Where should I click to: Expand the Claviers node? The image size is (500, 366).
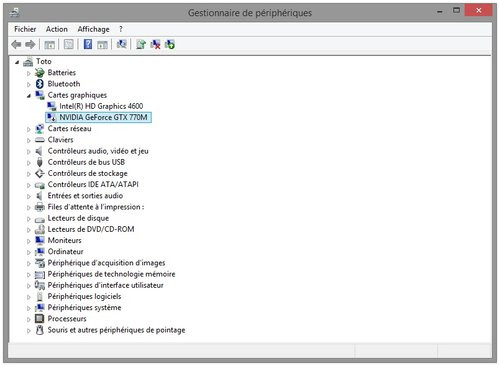[29, 140]
